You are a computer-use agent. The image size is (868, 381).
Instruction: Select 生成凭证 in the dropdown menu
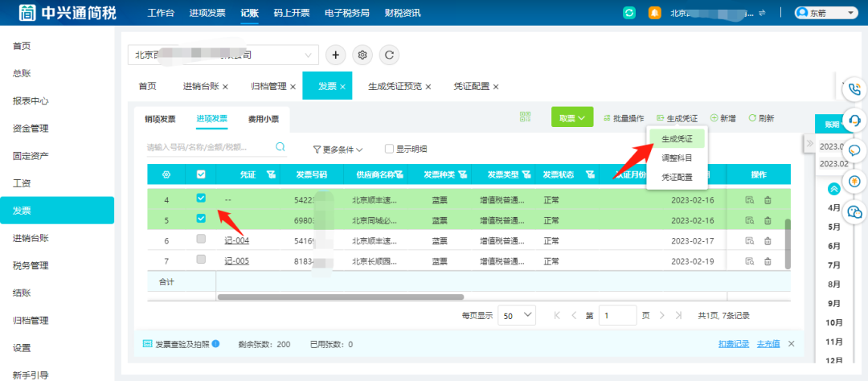click(x=677, y=139)
